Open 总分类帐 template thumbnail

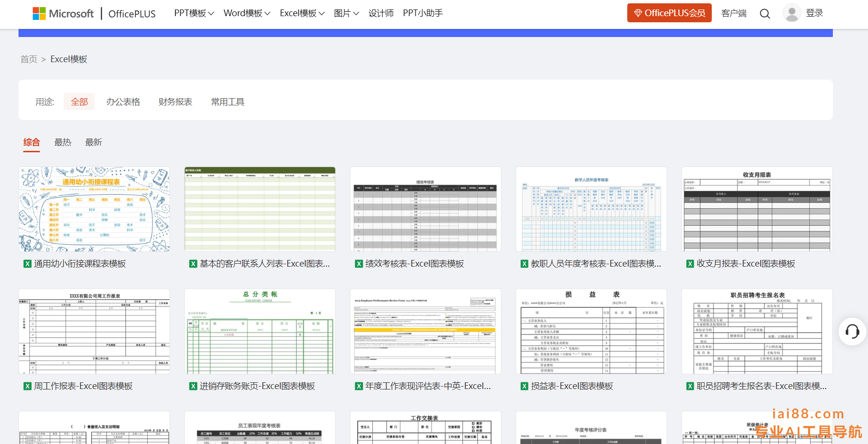pos(260,332)
